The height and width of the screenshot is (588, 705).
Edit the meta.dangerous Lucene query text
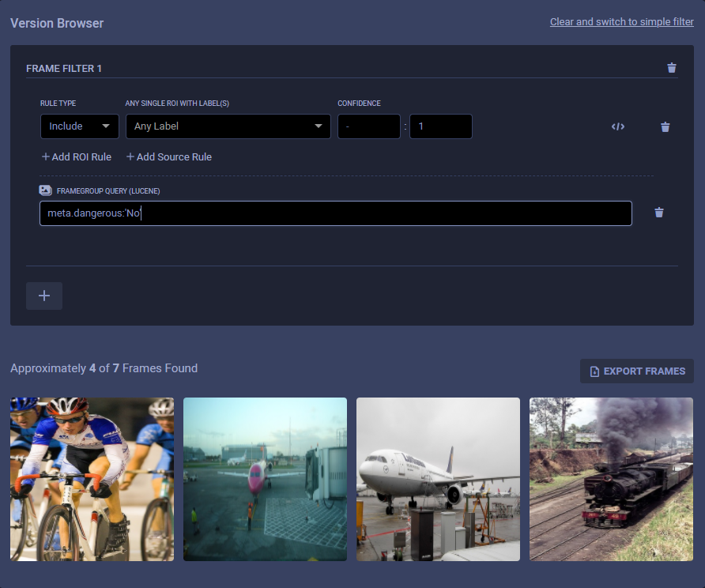point(335,213)
